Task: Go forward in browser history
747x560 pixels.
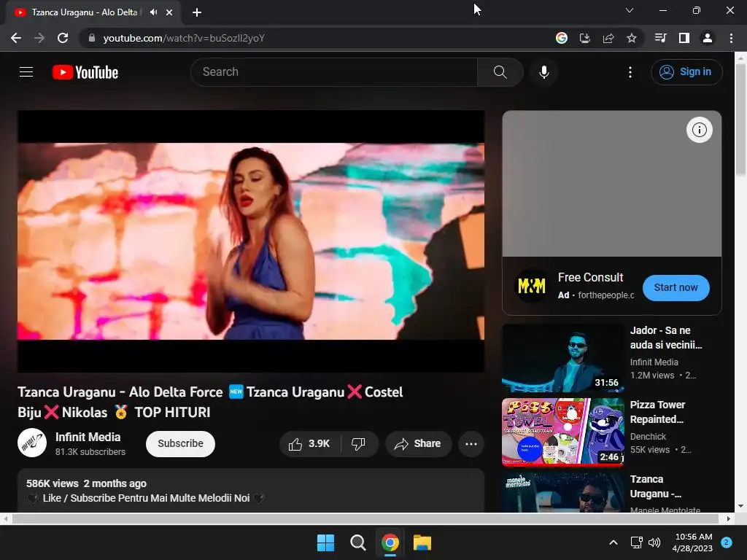Action: (39, 38)
